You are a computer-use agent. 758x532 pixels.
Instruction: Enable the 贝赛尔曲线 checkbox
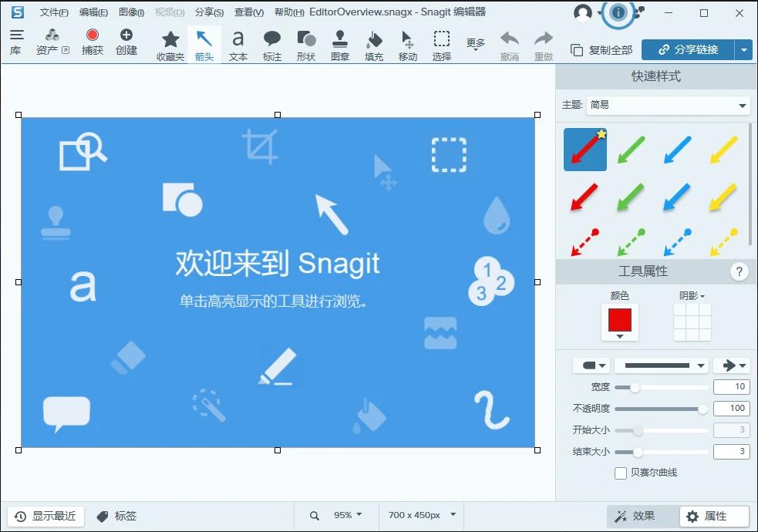coord(620,473)
